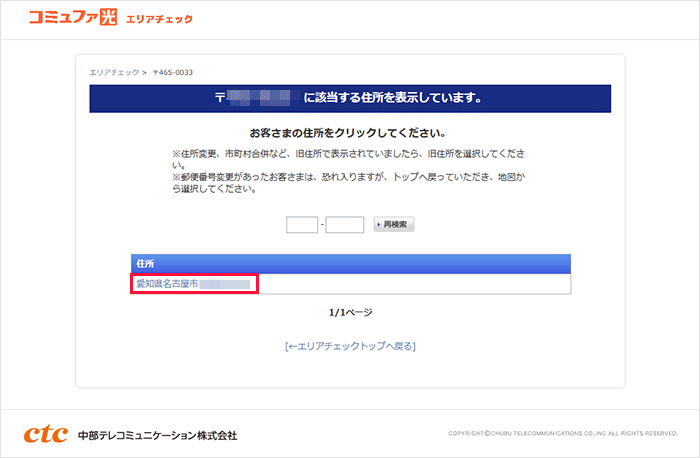Focus the first three-digit postal code field
Image resolution: width=700 pixels, height=458 pixels.
[x=301, y=225]
